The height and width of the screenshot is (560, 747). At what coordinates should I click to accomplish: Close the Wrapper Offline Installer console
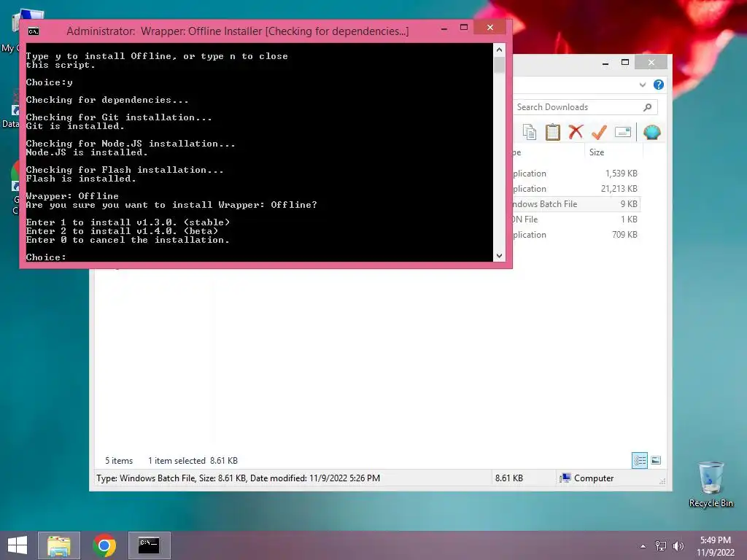coord(489,28)
